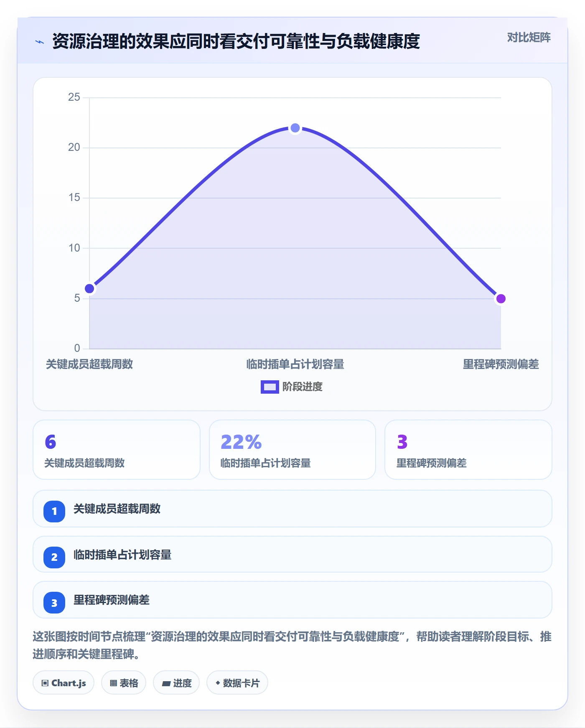Select list row text 临时插单占计划容量
This screenshot has width=585, height=728.
pos(122,555)
